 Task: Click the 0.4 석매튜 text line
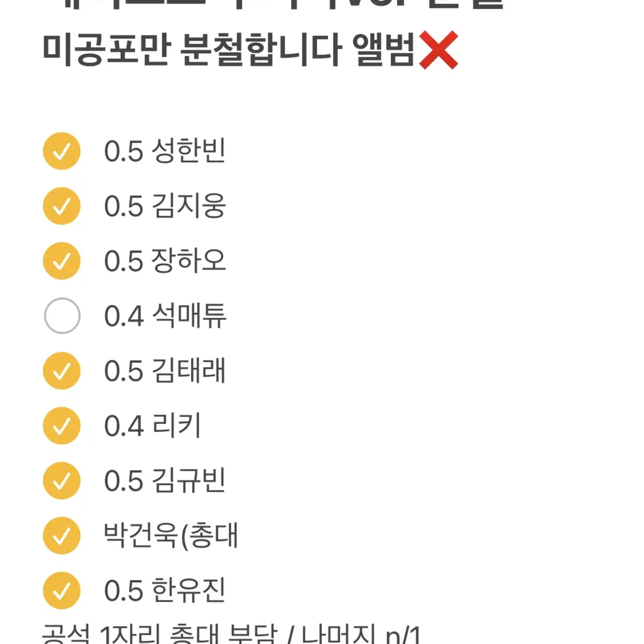165,316
